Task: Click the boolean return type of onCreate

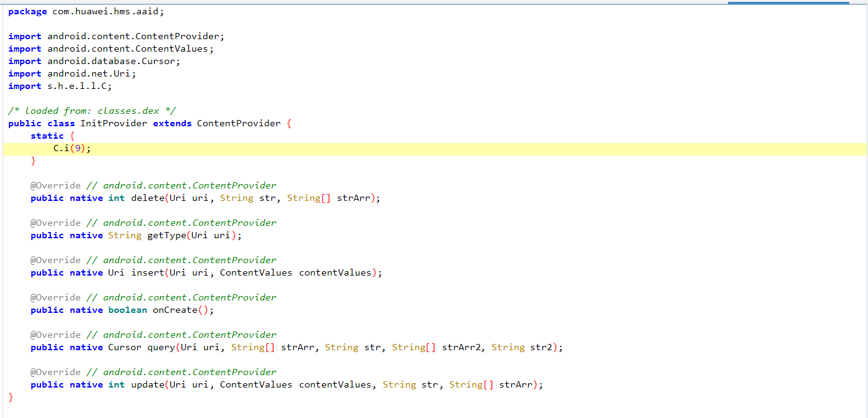Action: tap(128, 310)
